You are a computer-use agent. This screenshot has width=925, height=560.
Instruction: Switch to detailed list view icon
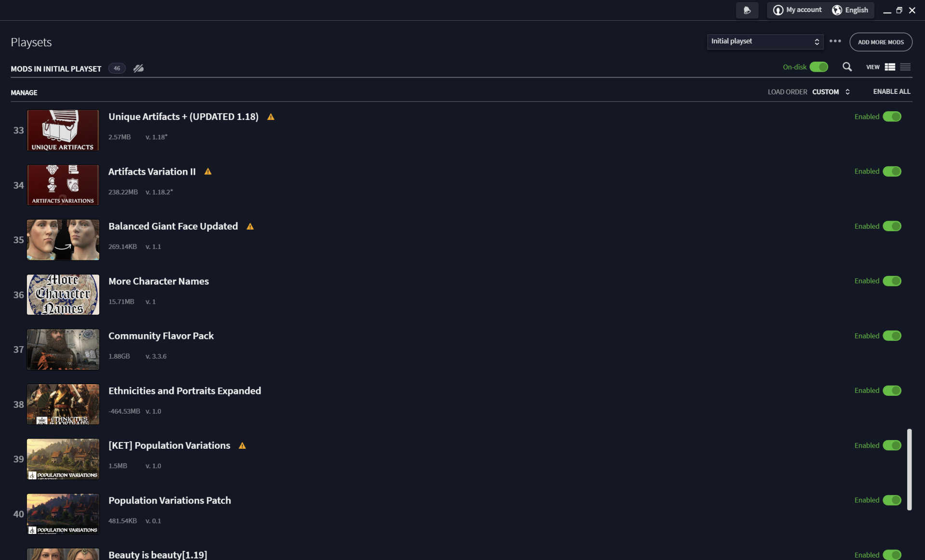tap(890, 67)
